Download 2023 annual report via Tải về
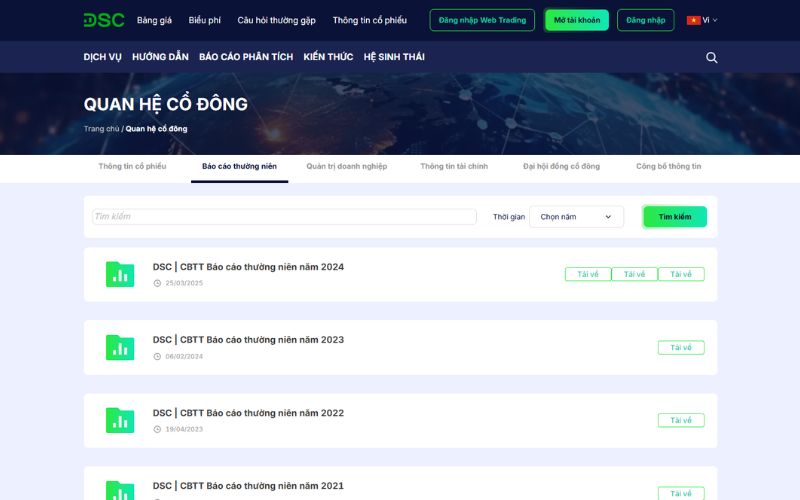 click(x=681, y=348)
